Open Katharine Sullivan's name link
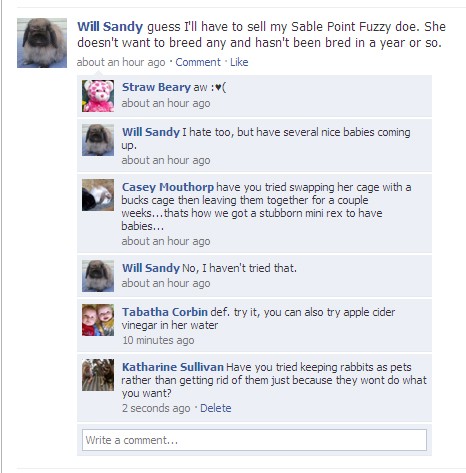 (x=173, y=367)
